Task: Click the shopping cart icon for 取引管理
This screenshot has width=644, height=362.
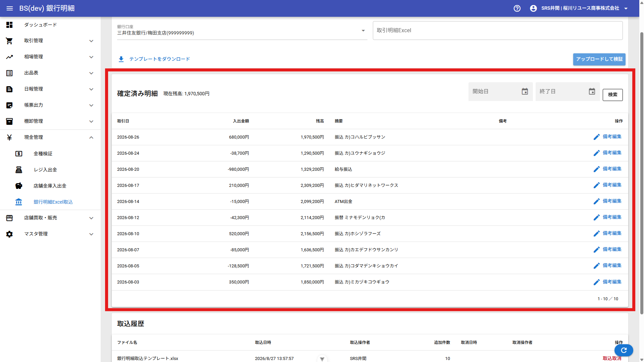Action: [x=9, y=41]
